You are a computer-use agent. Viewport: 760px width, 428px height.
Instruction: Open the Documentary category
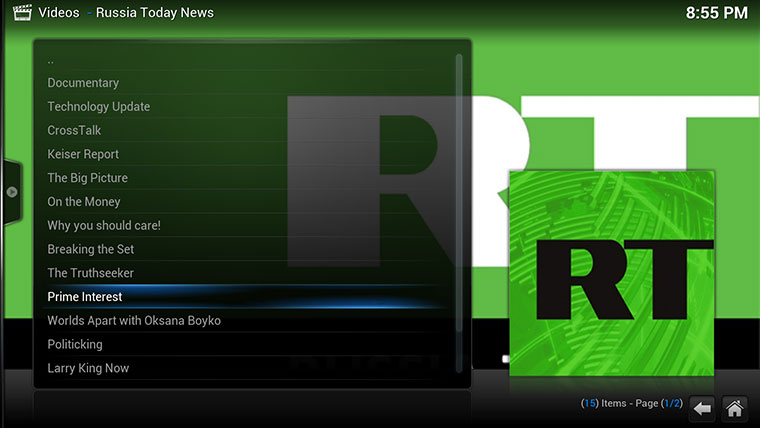click(246, 83)
